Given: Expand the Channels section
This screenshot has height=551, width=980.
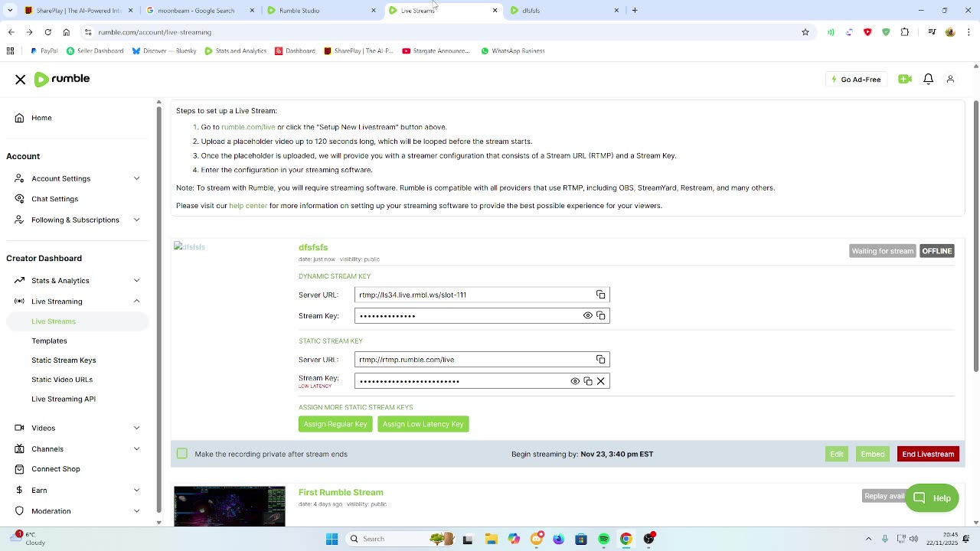Looking at the screenshot, I should 136,449.
